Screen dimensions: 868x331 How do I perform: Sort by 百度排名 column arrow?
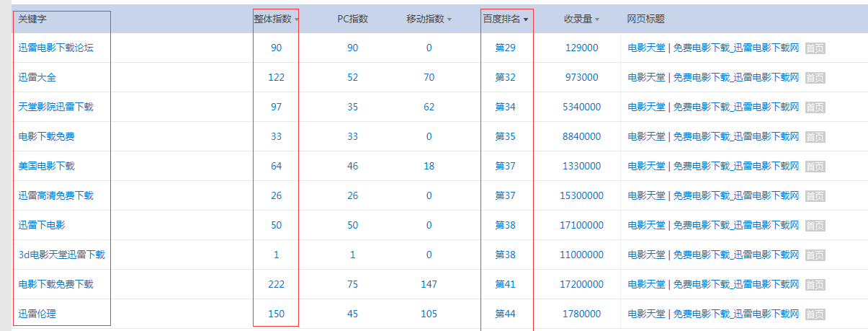tap(526, 19)
